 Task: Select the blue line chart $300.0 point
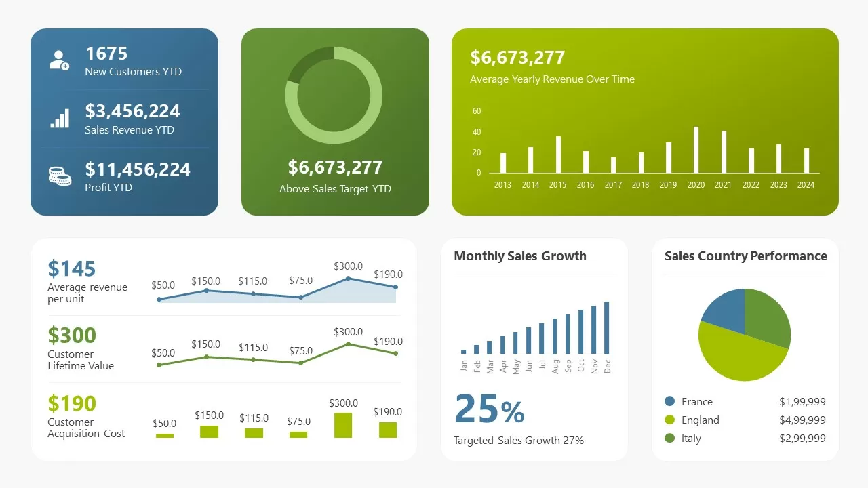pyautogui.click(x=349, y=278)
